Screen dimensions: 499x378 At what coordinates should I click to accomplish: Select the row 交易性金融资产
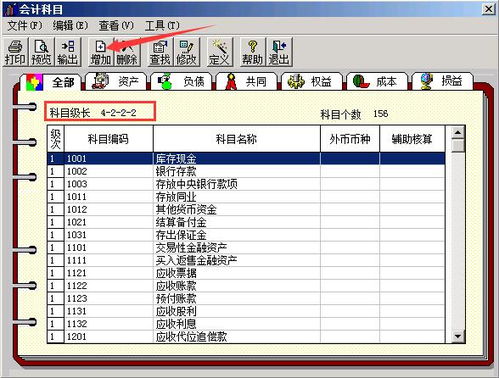[x=246, y=247]
